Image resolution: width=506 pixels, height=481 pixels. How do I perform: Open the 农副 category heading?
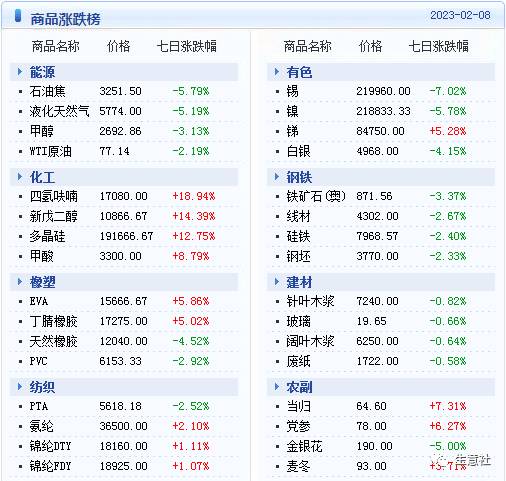pos(299,387)
